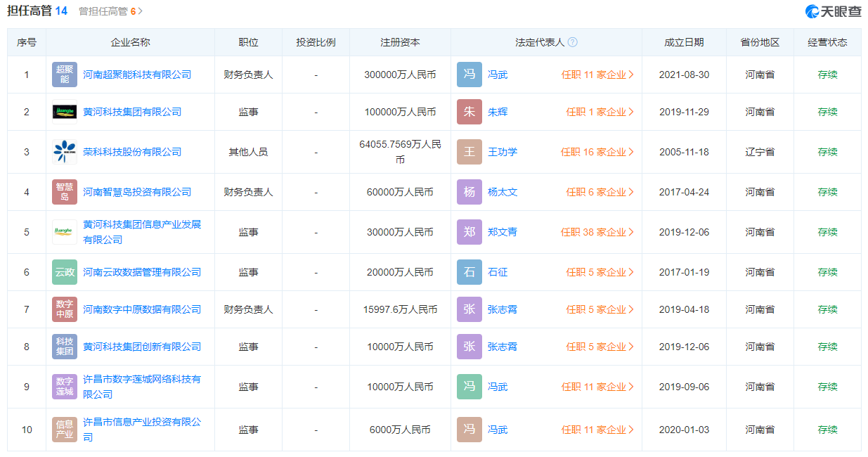Screen dimensions: 868x457
Task: Click the 云政 green logo badge
Action: [65, 272]
